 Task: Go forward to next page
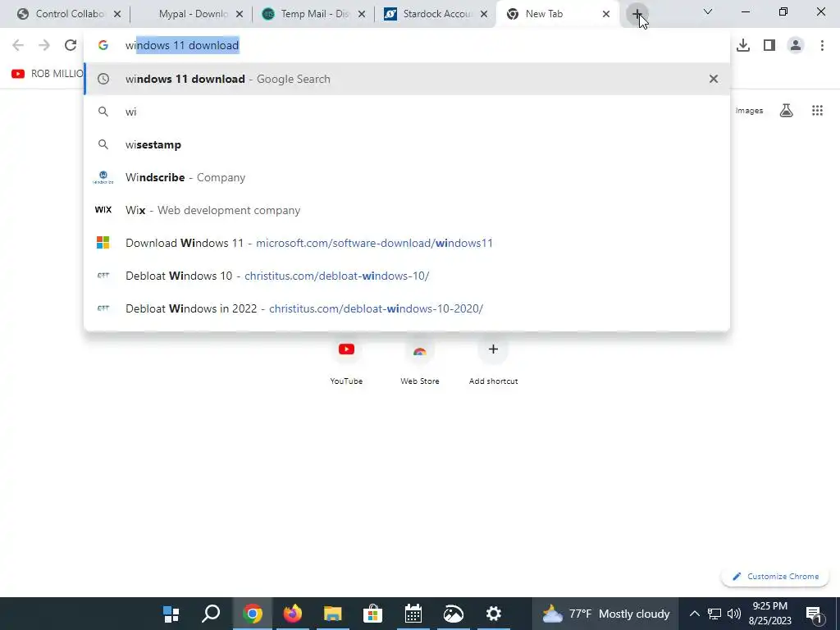click(44, 46)
